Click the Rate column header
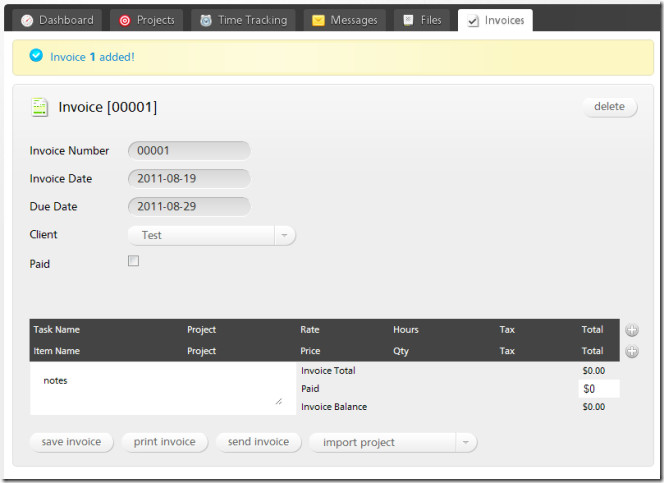The height and width of the screenshot is (483, 664). click(x=310, y=330)
